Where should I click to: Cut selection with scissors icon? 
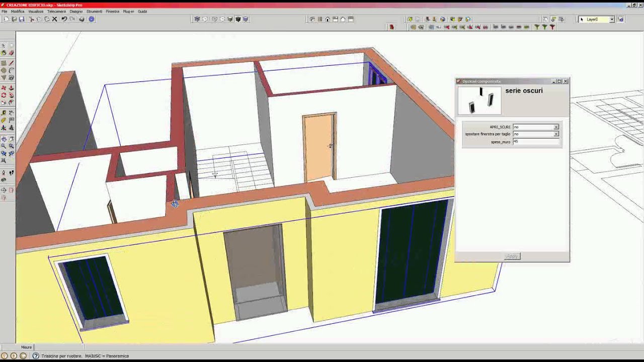pyautogui.click(x=31, y=19)
